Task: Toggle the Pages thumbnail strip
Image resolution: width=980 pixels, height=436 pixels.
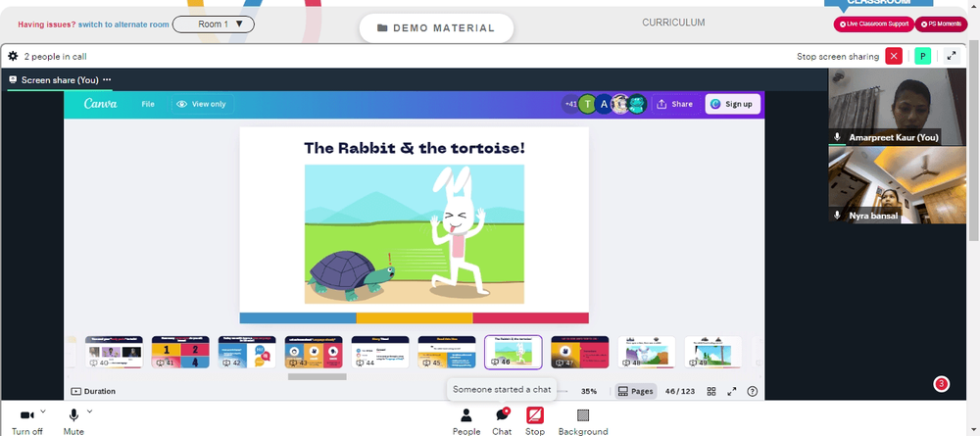Action: (636, 392)
